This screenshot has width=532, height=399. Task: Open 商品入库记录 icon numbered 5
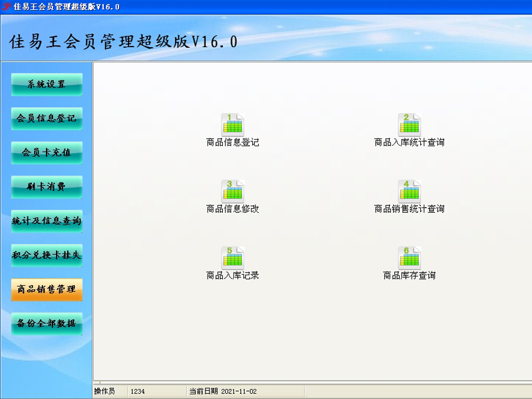[233, 257]
